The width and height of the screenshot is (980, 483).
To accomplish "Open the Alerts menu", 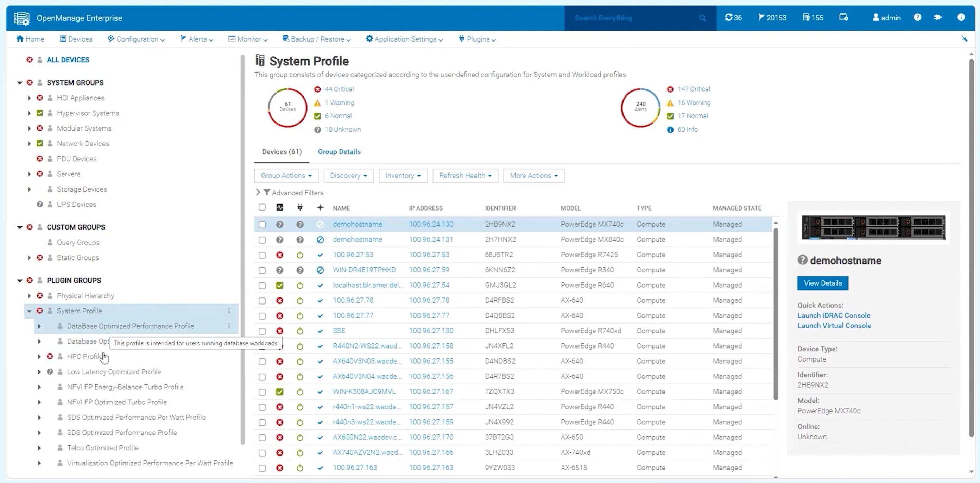I will coord(197,39).
